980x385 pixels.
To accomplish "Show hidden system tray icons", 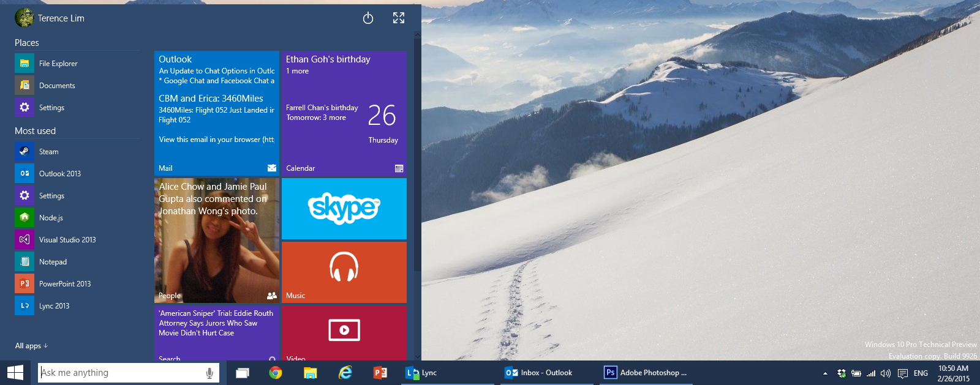I will point(825,373).
